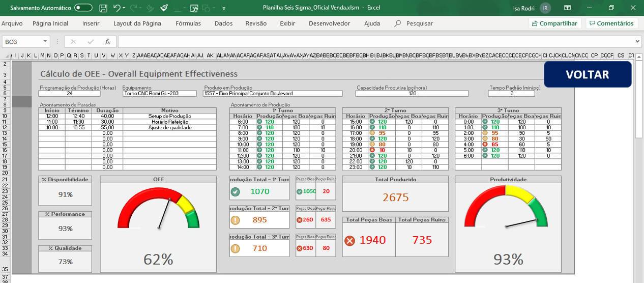
Task: Switch to the Desenvolvedor tab
Action: pos(329,23)
